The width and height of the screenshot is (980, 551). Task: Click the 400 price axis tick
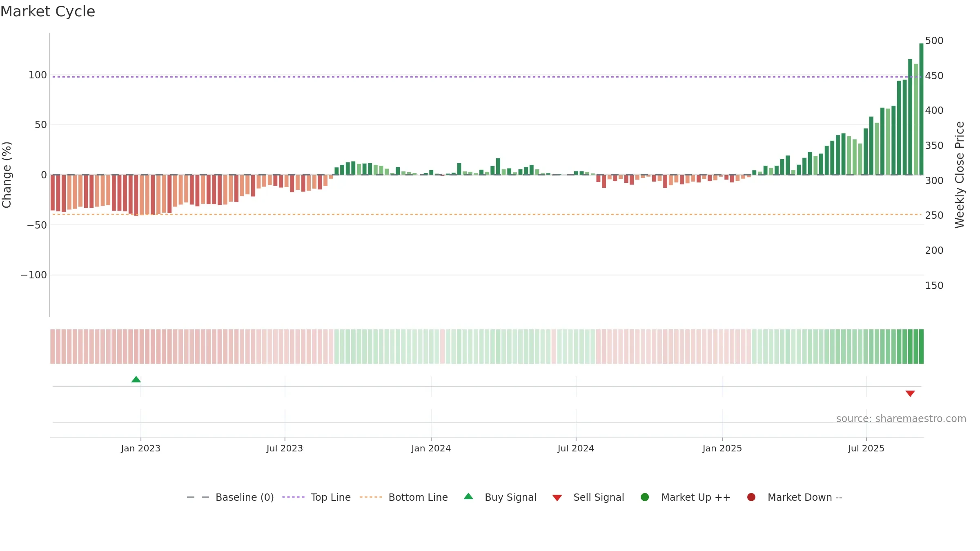pyautogui.click(x=934, y=111)
